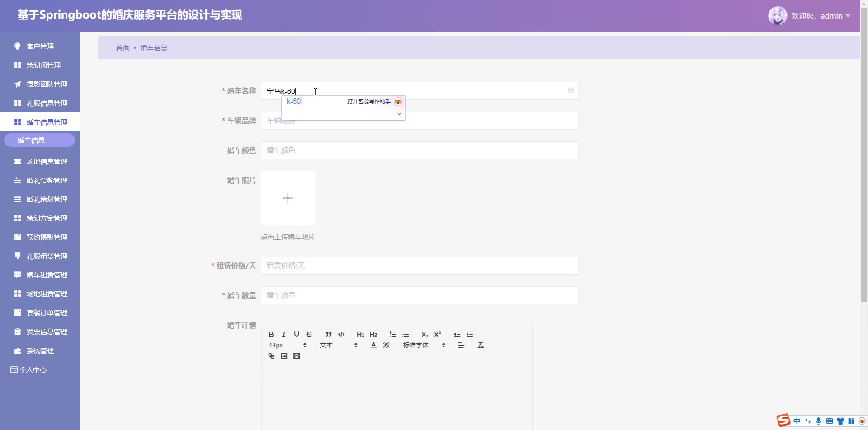Toggle Sogou punctuation mode
Image resolution: width=868 pixels, height=430 pixels.
point(808,421)
